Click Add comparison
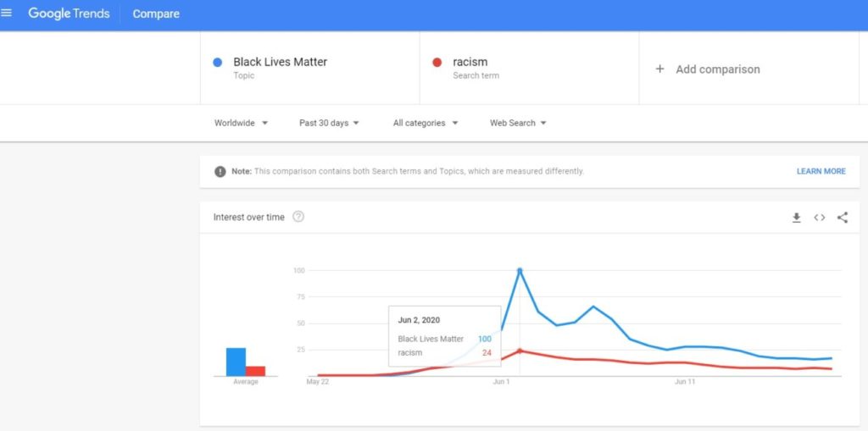This screenshot has width=868, height=431. click(x=717, y=69)
